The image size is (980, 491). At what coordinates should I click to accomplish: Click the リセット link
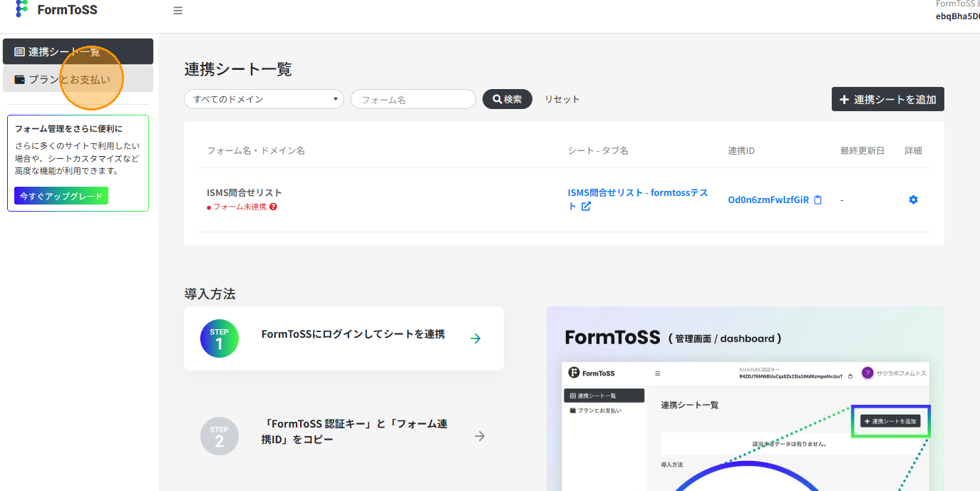pyautogui.click(x=562, y=99)
